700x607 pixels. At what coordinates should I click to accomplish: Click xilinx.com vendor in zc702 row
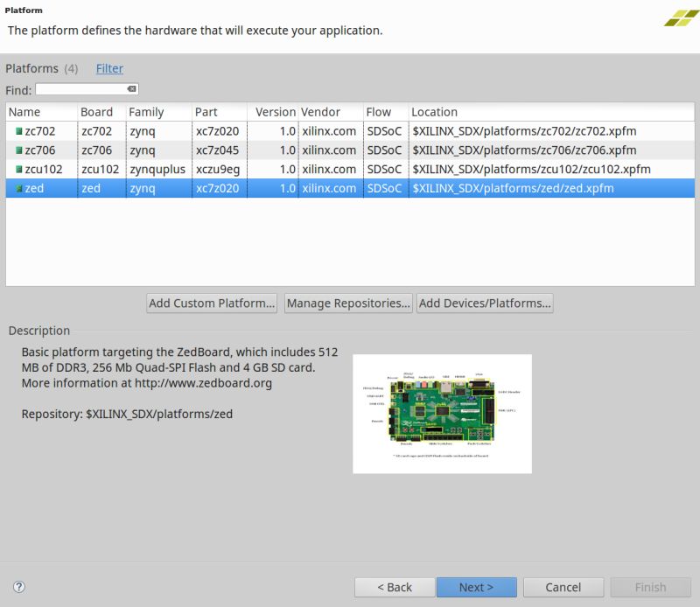tap(329, 131)
